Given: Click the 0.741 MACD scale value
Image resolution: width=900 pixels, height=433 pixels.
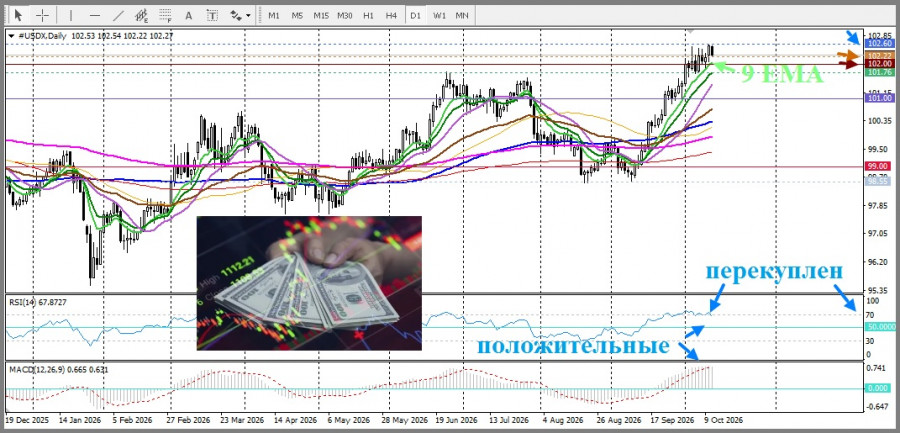Looking at the screenshot, I should point(878,368).
